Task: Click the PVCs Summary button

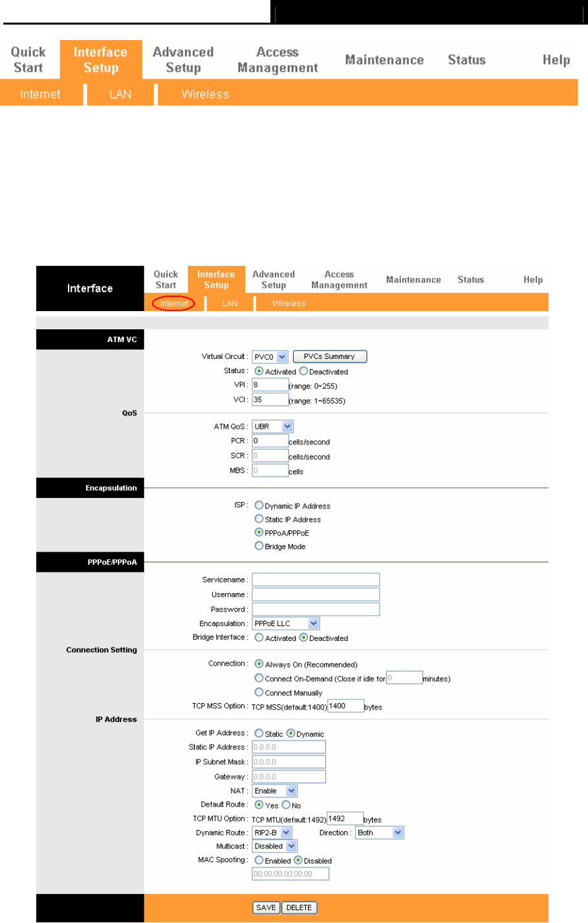Action: tap(330, 356)
